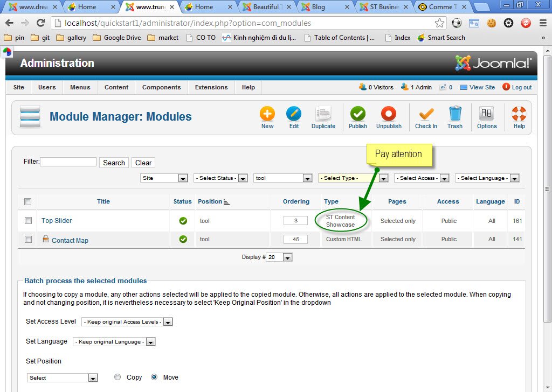Check the Top Slider row checkbox
Screen dimensions: 552x392
28,220
